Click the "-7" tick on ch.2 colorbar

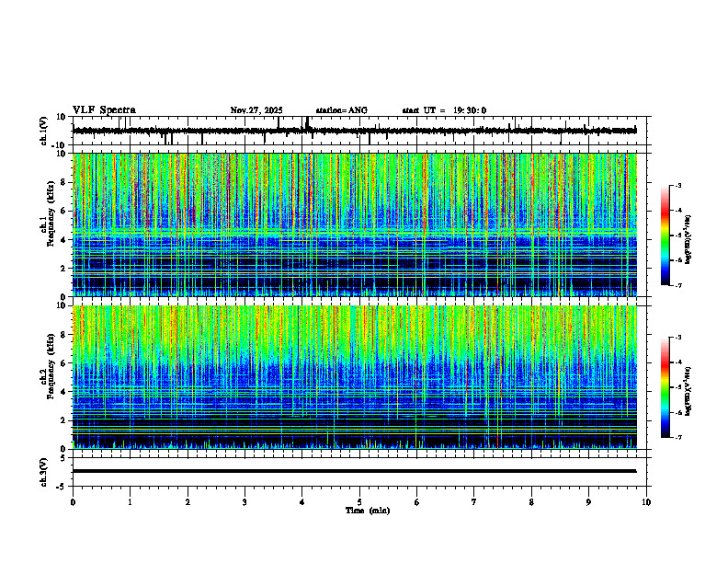(x=677, y=438)
